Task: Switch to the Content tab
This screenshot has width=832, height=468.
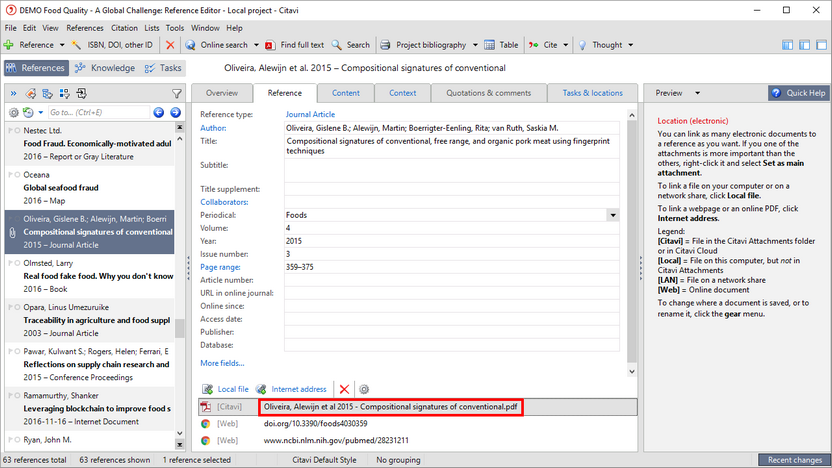Action: pyautogui.click(x=346, y=93)
